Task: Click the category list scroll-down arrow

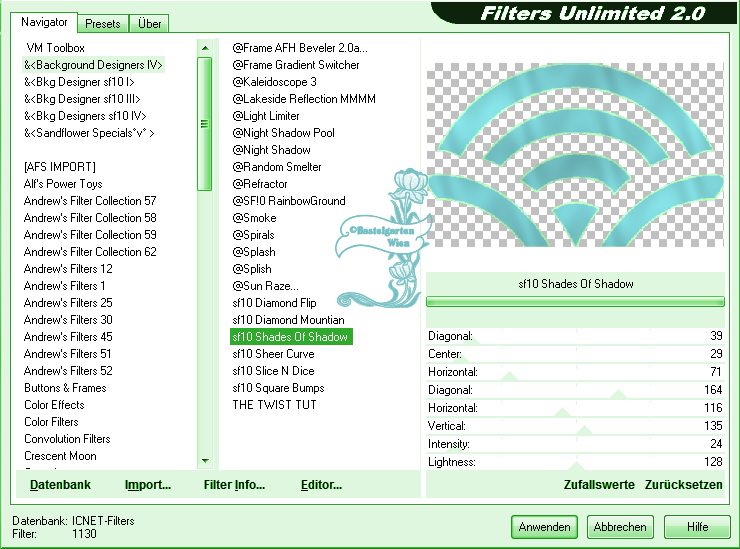Action: (205, 460)
